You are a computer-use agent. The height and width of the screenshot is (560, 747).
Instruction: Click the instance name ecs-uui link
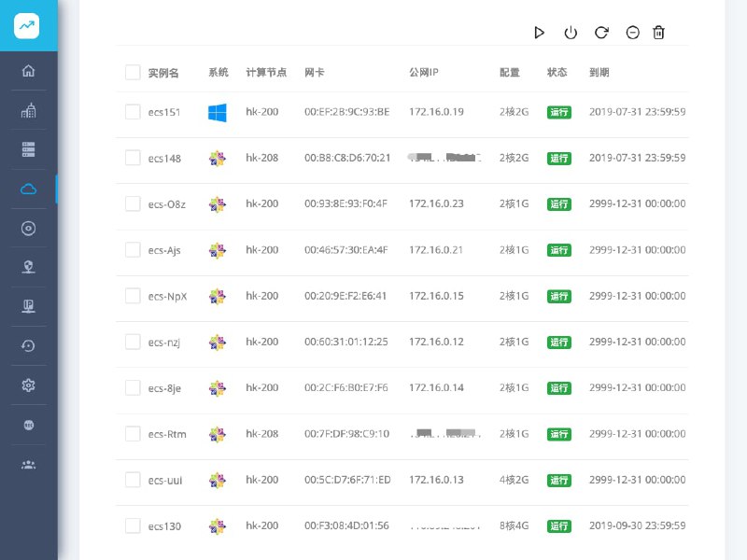165,480
